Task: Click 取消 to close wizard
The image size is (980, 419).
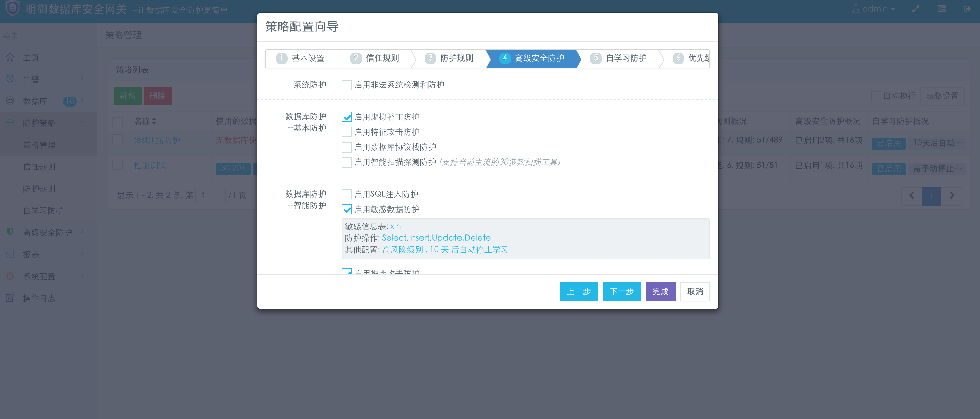Action: pos(695,292)
